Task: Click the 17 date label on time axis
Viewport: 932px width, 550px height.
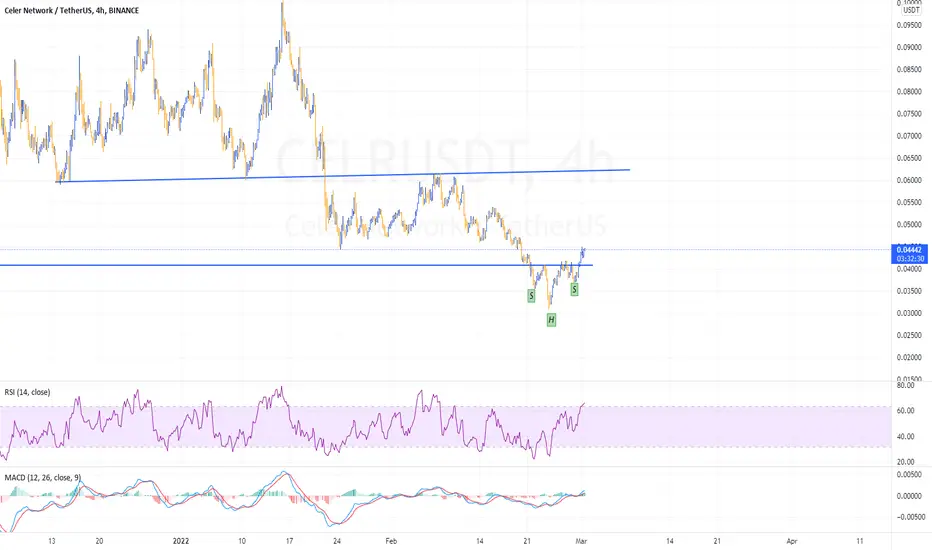Action: click(x=289, y=541)
